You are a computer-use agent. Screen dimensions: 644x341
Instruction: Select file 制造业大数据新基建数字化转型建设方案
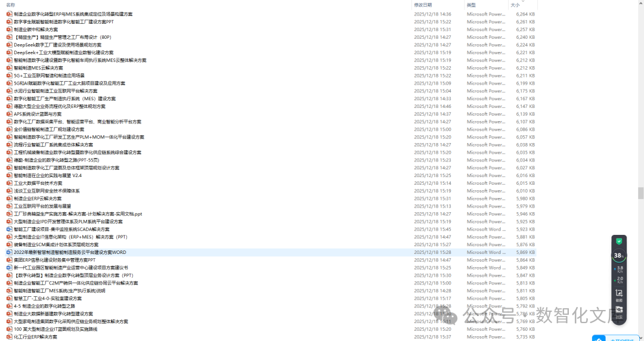pyautogui.click(x=54, y=314)
